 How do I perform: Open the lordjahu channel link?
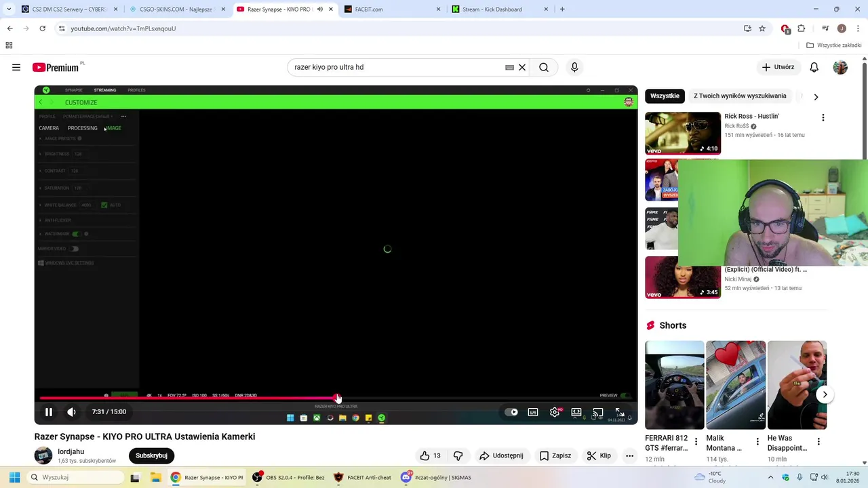click(71, 451)
